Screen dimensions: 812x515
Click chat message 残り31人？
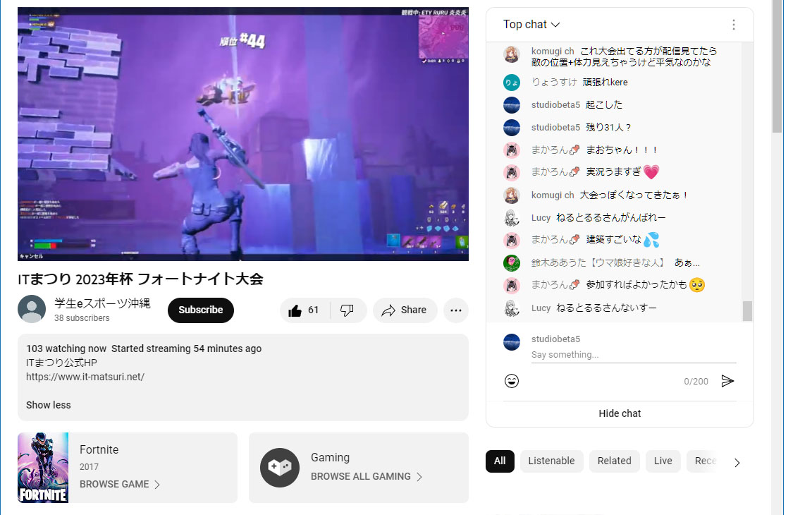(x=608, y=128)
